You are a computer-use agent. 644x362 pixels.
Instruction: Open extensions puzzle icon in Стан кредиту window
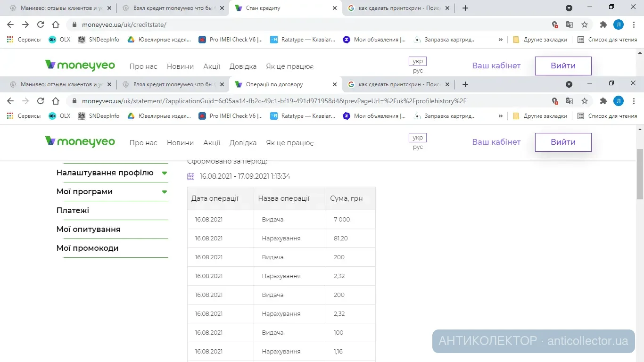pyautogui.click(x=603, y=25)
